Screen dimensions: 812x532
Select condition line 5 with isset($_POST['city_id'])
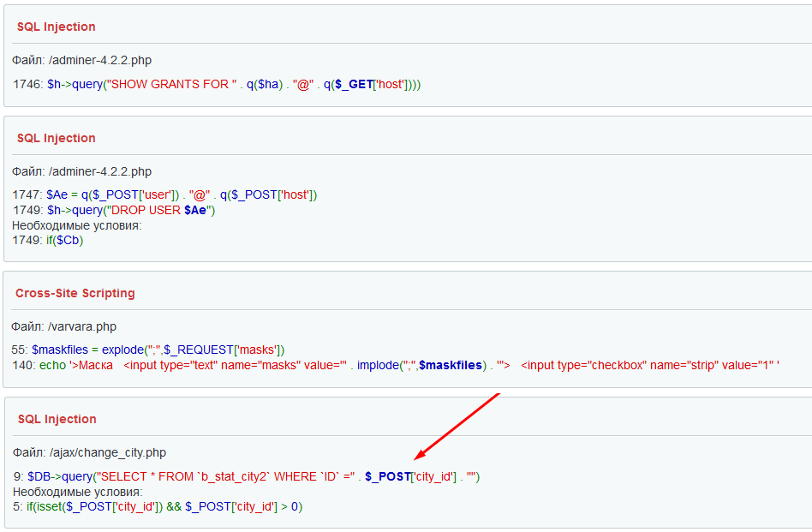(x=158, y=506)
